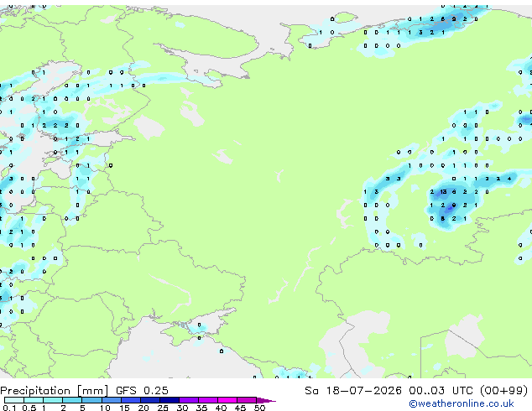Select legend swatch between 10 and 15

tap(112, 400)
